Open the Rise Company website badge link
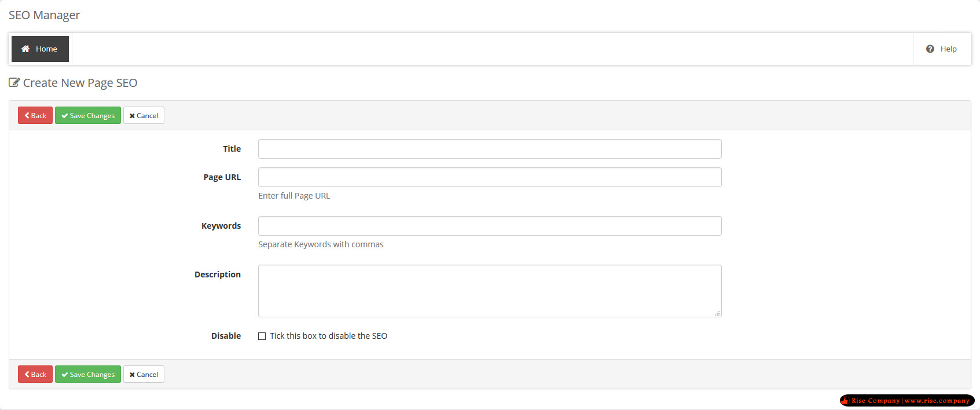Image resolution: width=980 pixels, height=410 pixels. (x=907, y=400)
